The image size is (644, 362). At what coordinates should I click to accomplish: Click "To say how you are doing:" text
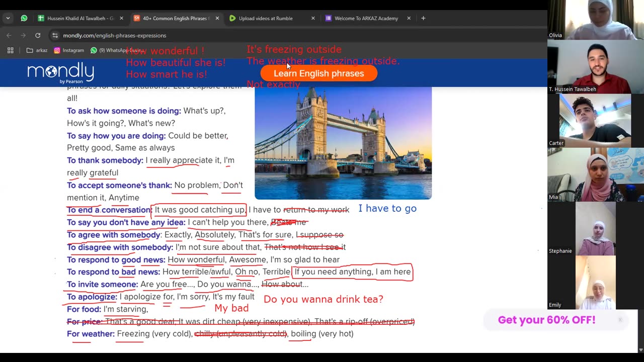click(x=116, y=136)
